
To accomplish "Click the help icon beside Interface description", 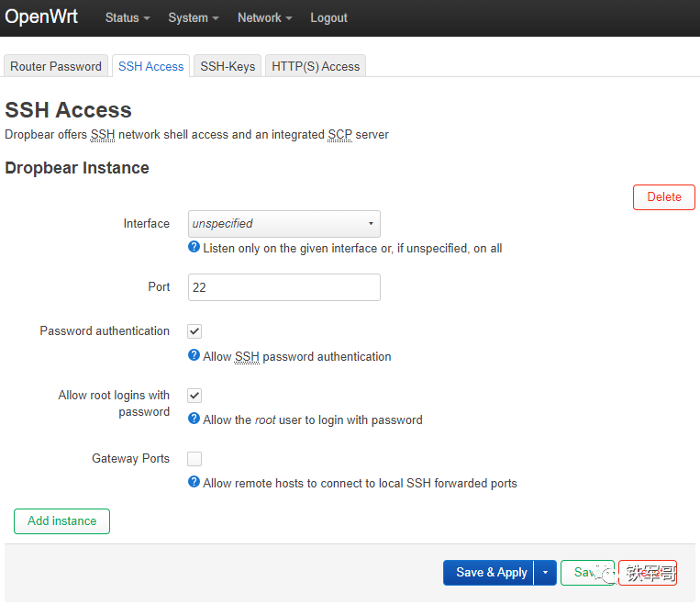I will (194, 247).
